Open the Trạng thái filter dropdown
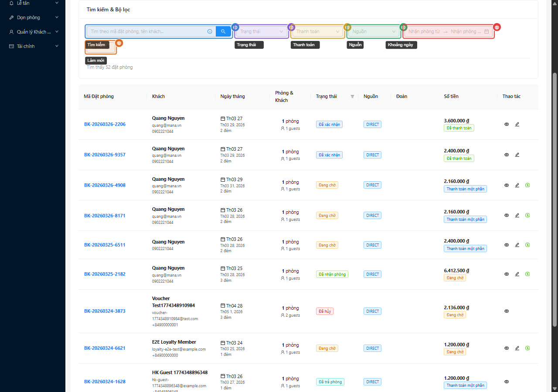 [x=262, y=31]
